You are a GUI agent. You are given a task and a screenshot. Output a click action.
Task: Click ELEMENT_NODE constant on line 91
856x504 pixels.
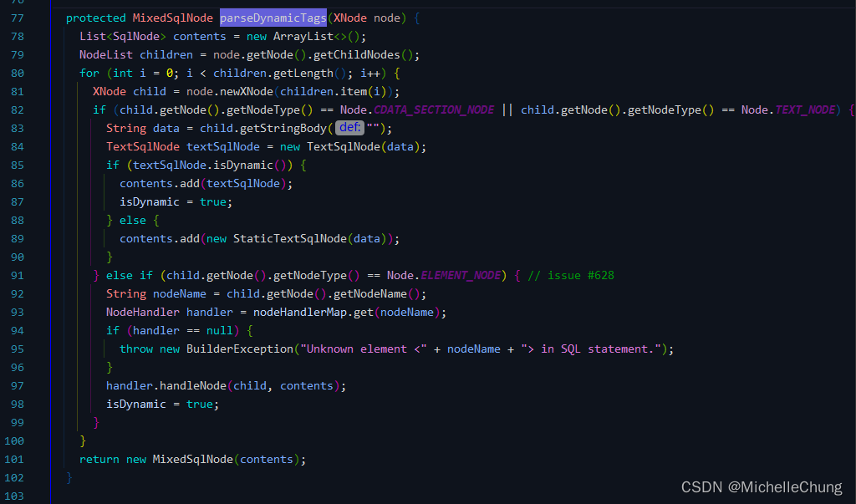[x=461, y=275]
